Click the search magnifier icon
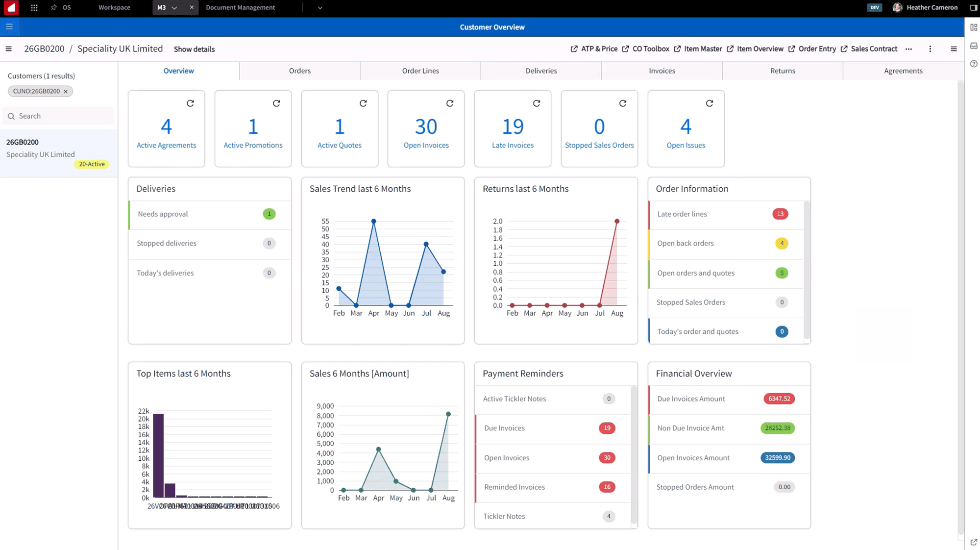The height and width of the screenshot is (550, 980). pos(11,116)
